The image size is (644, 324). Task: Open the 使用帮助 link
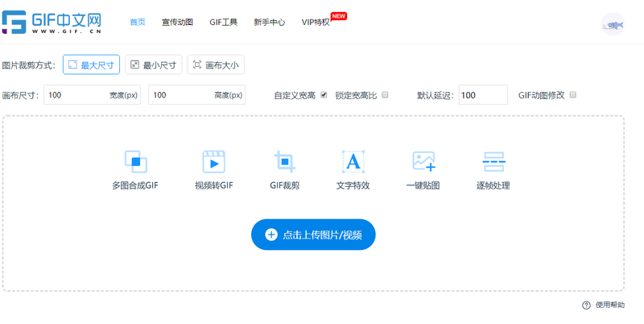[x=610, y=305]
